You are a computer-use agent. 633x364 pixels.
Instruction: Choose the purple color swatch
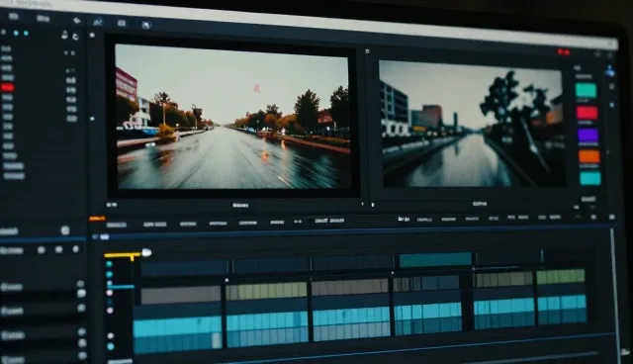(x=588, y=135)
